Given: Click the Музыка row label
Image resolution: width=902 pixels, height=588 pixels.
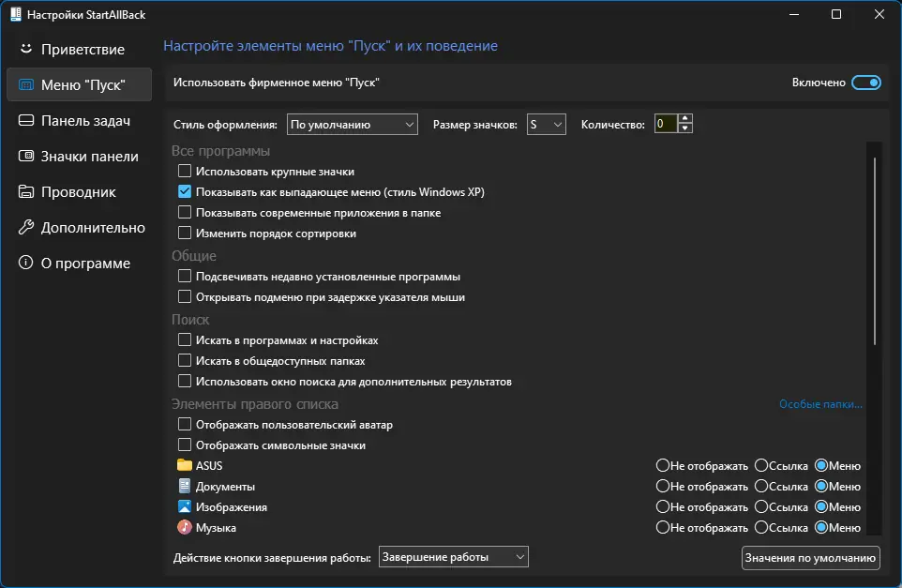Looking at the screenshot, I should (x=216, y=528).
